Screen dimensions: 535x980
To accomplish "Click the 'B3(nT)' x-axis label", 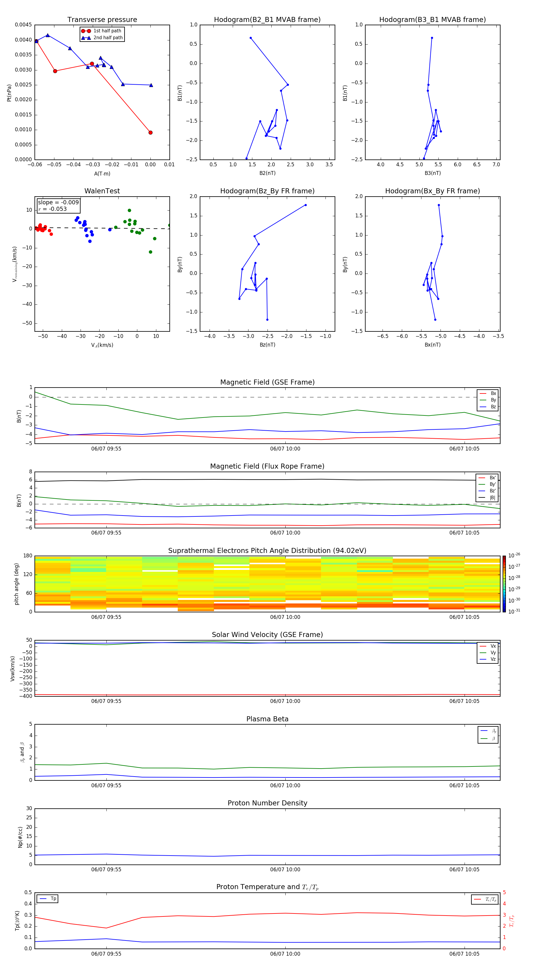I will click(432, 173).
